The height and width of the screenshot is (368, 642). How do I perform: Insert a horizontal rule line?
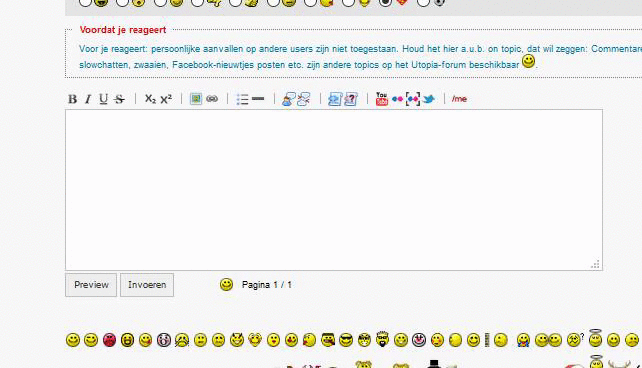click(258, 99)
